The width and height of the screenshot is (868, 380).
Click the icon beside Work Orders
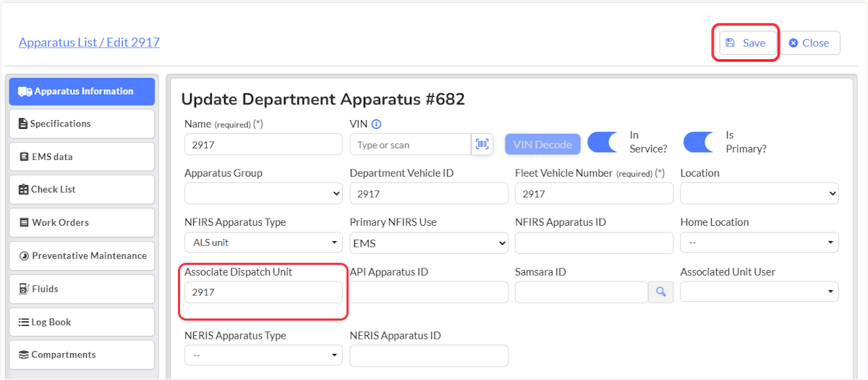[25, 223]
